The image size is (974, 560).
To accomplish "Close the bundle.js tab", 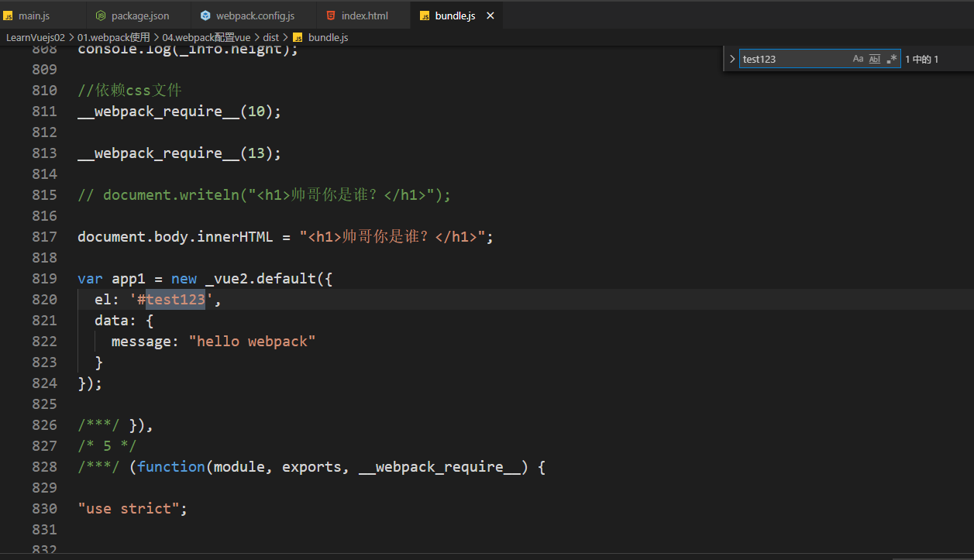I will click(x=490, y=15).
